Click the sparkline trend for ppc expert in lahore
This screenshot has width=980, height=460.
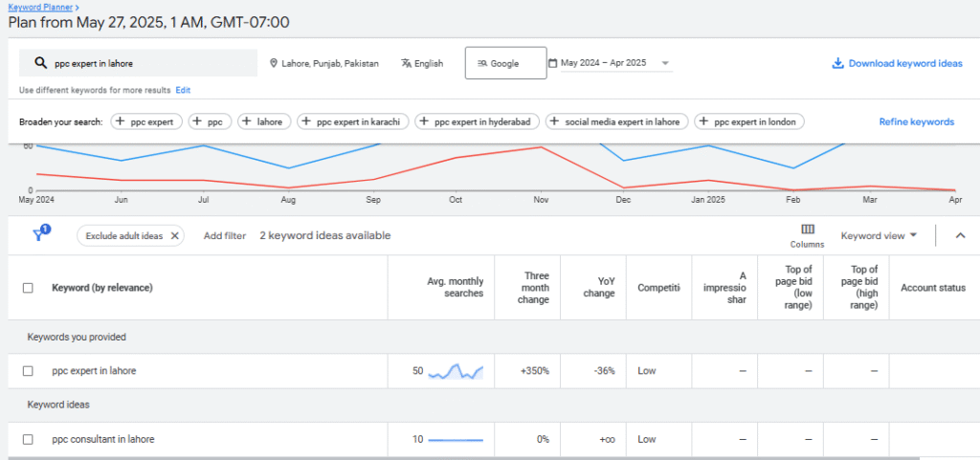(x=456, y=371)
